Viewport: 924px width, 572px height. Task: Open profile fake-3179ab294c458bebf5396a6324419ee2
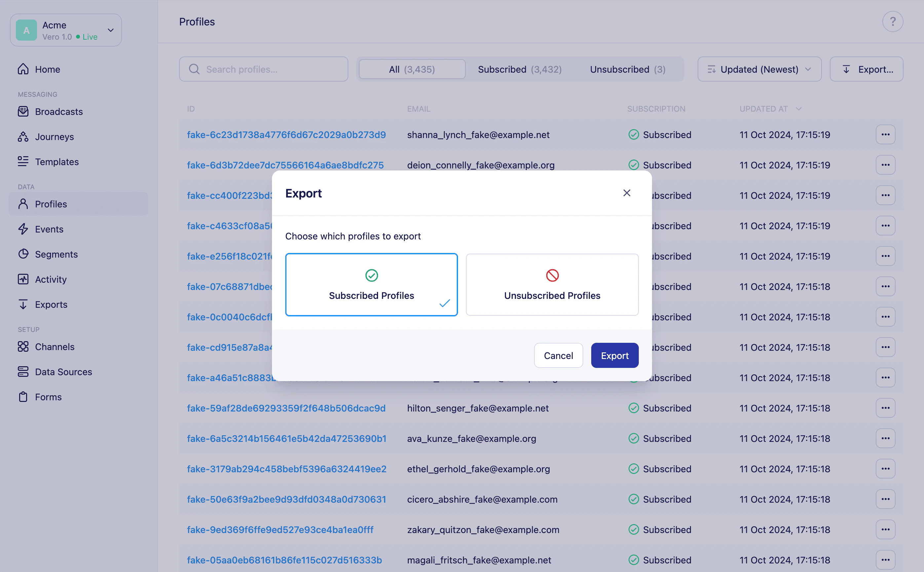click(x=287, y=469)
